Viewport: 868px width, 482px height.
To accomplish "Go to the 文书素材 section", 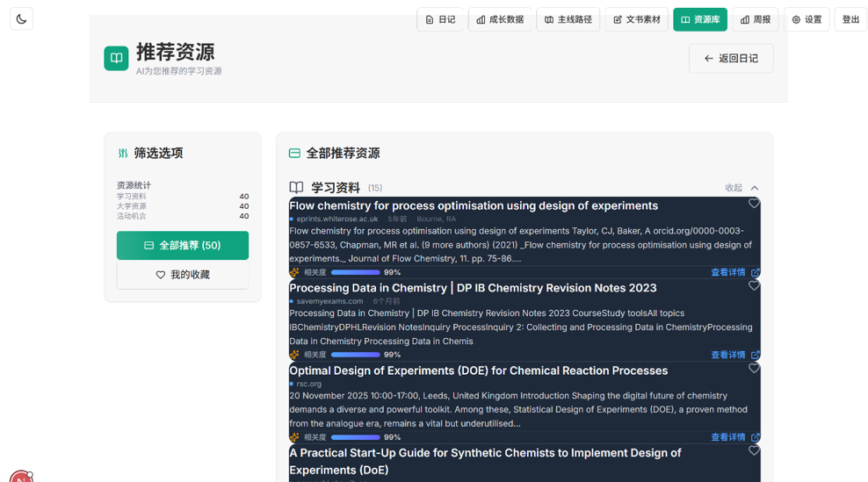I will pyautogui.click(x=636, y=19).
